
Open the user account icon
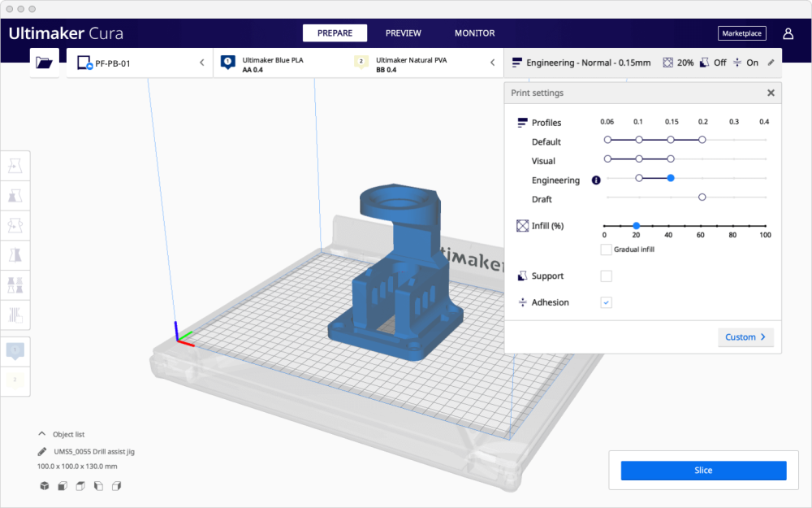point(788,33)
